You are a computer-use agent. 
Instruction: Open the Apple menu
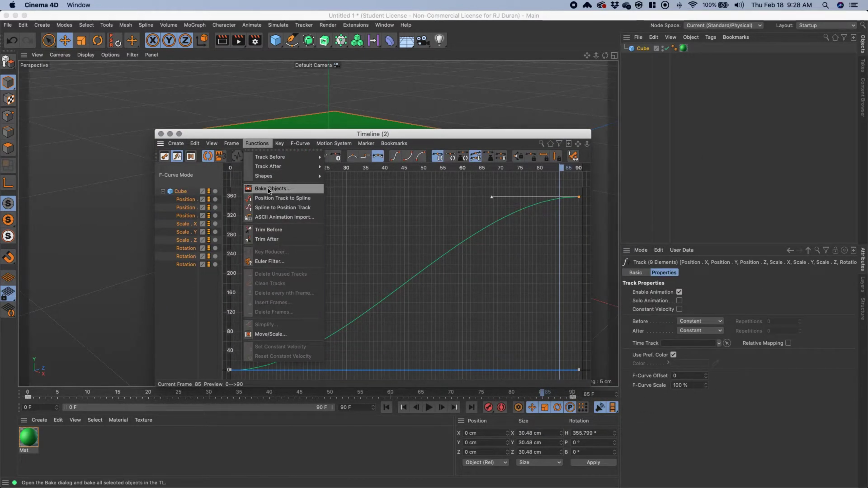coord(12,5)
